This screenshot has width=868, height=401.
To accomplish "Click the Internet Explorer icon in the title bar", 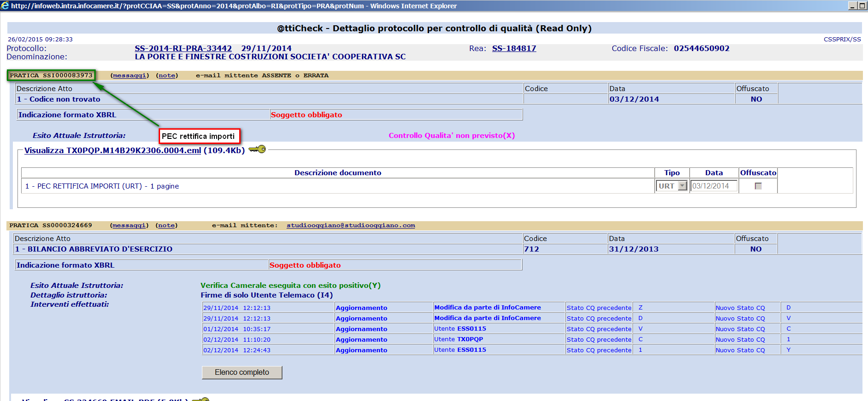I will click(5, 6).
